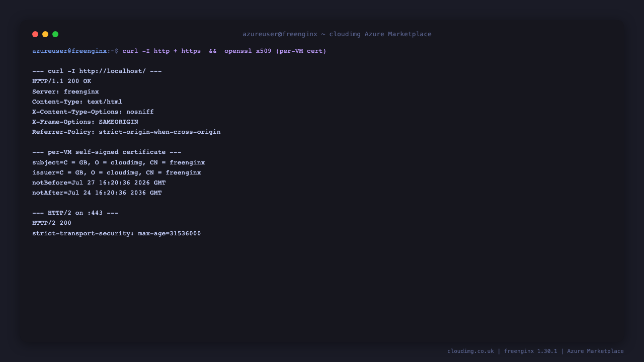Click the line 'X-Frame-Options: SAMEORIGIN'
This screenshot has width=644, height=362.
click(85, 122)
